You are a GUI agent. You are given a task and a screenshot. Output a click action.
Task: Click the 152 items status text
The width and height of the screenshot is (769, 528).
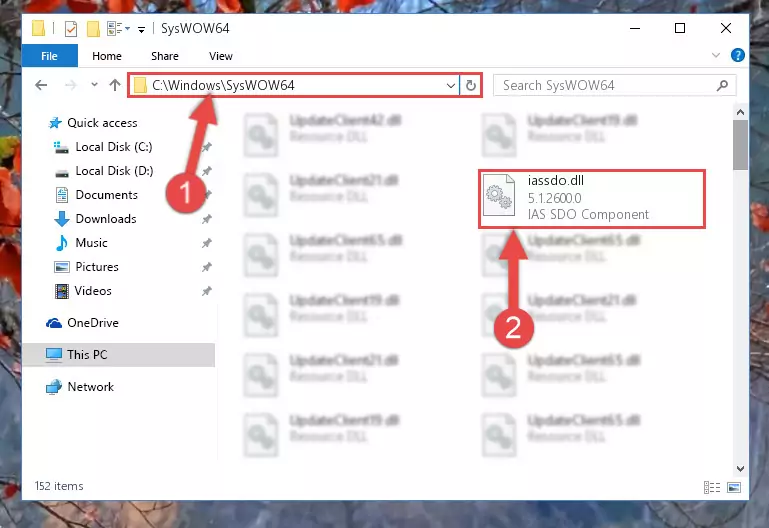click(59, 486)
